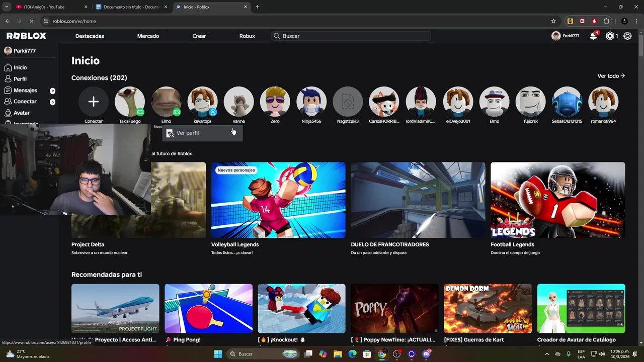Open the Destacadas menu item

[x=90, y=36]
